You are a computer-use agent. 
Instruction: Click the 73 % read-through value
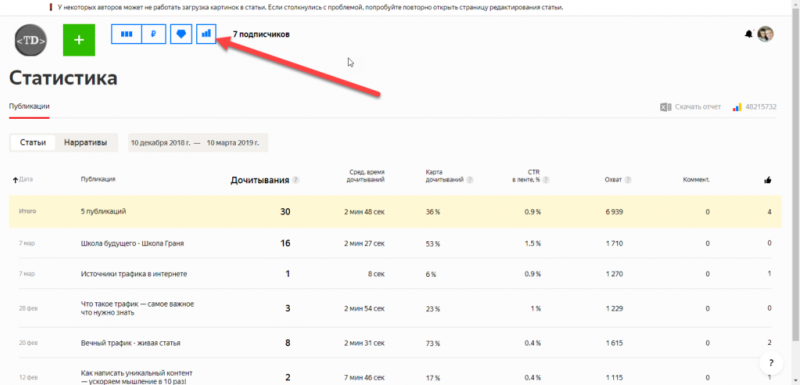click(432, 343)
